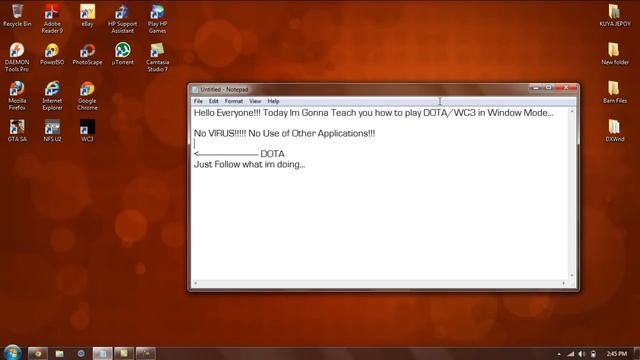
Task: Click the Notepad title bar icon
Action: point(195,89)
